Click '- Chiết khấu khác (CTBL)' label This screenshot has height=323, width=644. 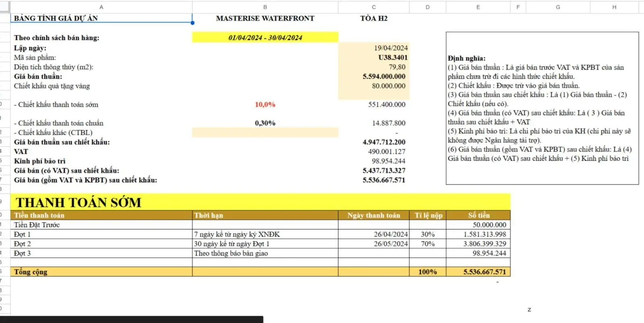click(53, 133)
